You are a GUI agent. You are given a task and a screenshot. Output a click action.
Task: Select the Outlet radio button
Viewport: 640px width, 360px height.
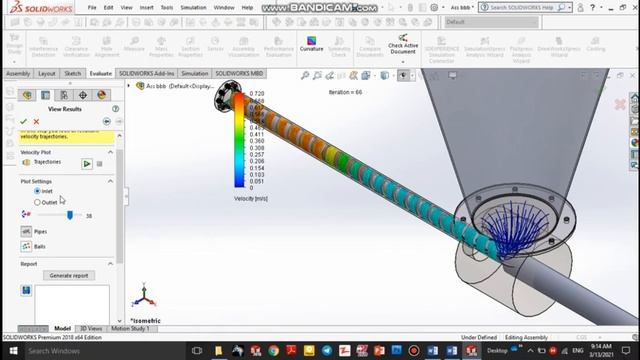click(37, 202)
